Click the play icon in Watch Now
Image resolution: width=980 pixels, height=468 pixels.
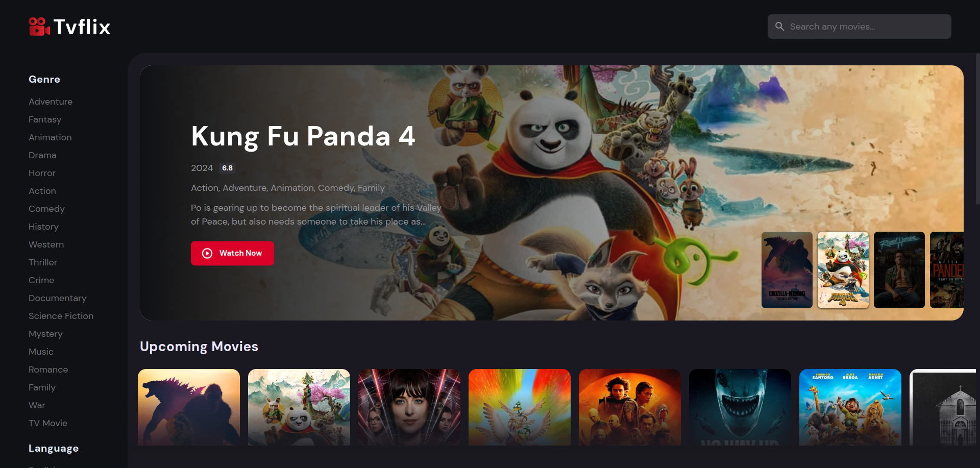(x=207, y=253)
